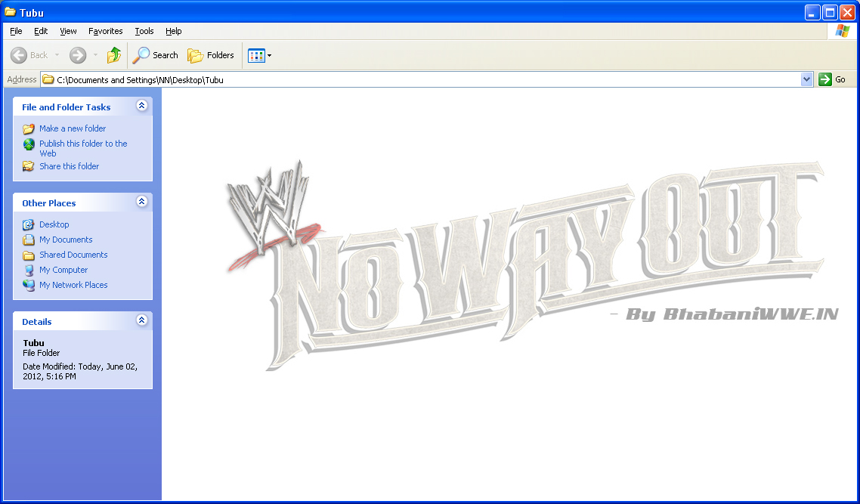
Task: Click the Shared Documents folder icon
Action: (x=29, y=255)
